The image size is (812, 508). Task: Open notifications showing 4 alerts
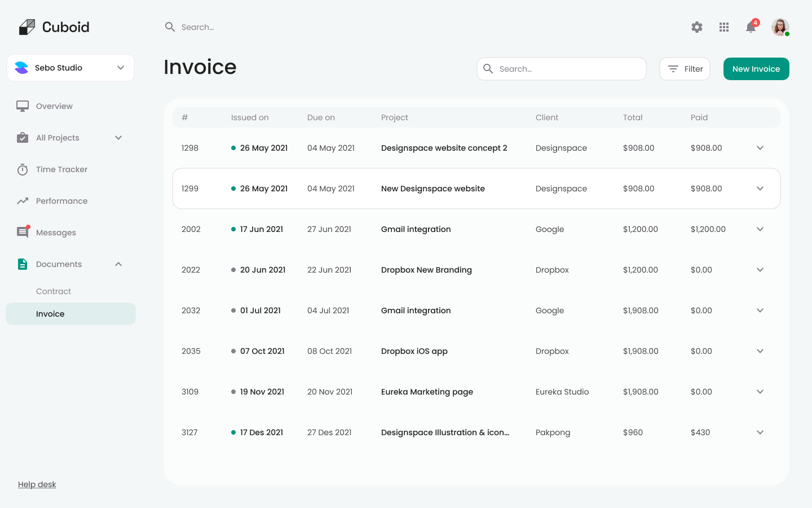[x=751, y=27]
